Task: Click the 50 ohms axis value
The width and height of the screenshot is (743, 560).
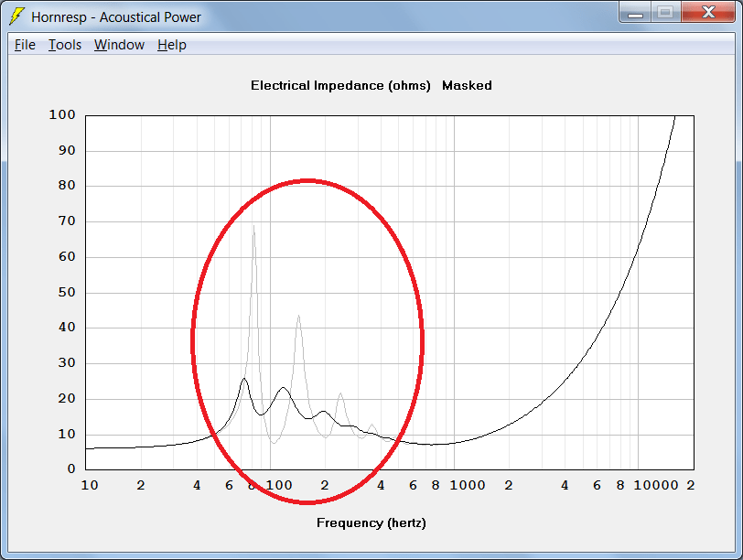Action: point(67,292)
